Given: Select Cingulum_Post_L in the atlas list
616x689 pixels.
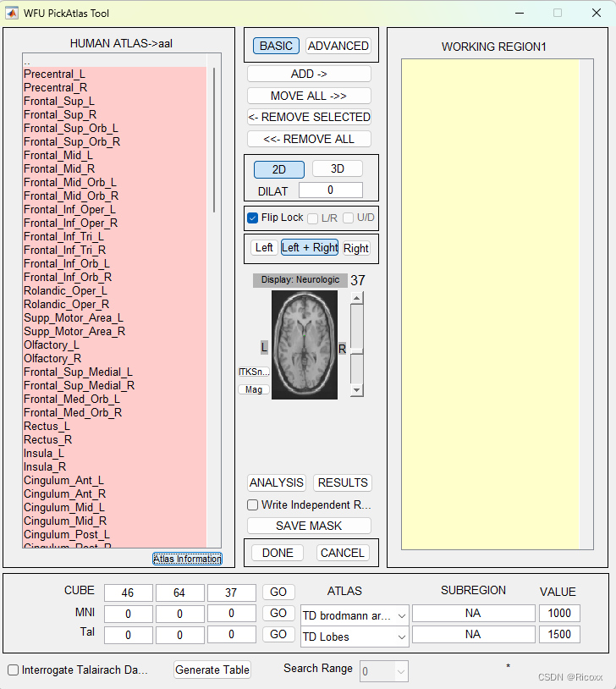Looking at the screenshot, I should click(x=115, y=535).
